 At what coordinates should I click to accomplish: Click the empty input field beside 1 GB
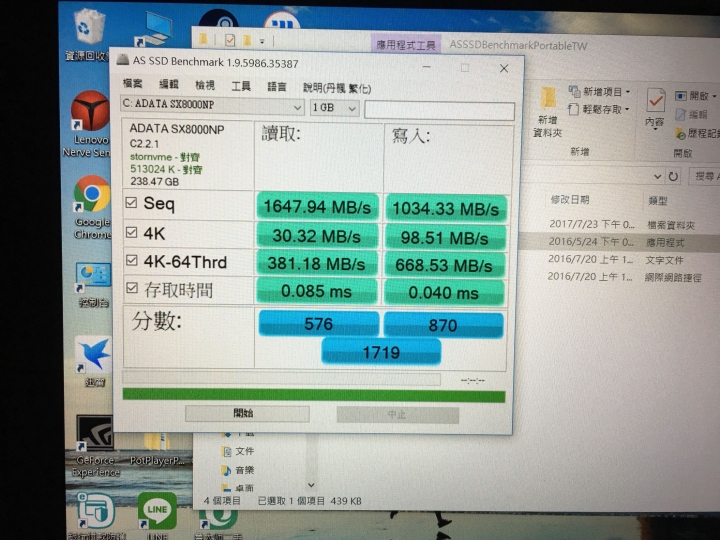tap(439, 111)
